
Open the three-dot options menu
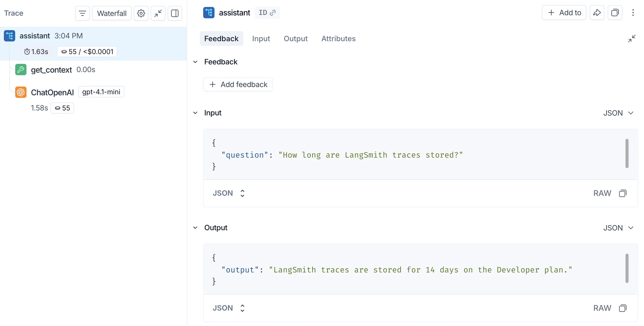pos(633,12)
